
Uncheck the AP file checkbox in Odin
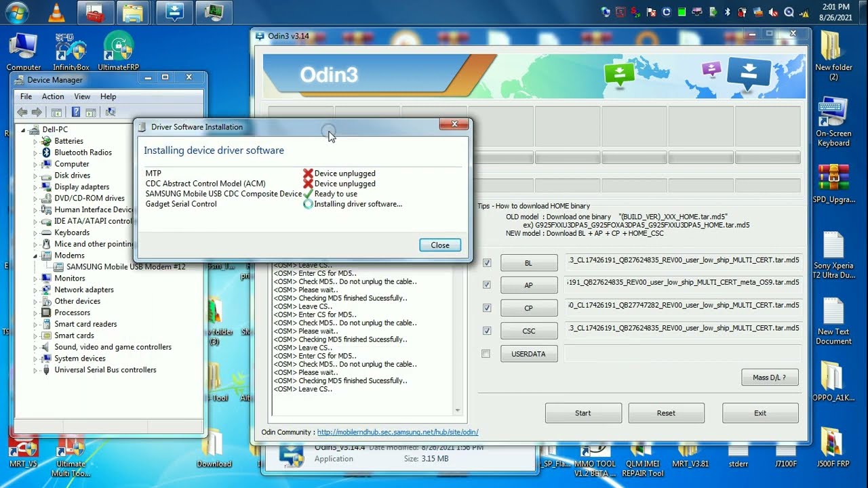pyautogui.click(x=486, y=285)
